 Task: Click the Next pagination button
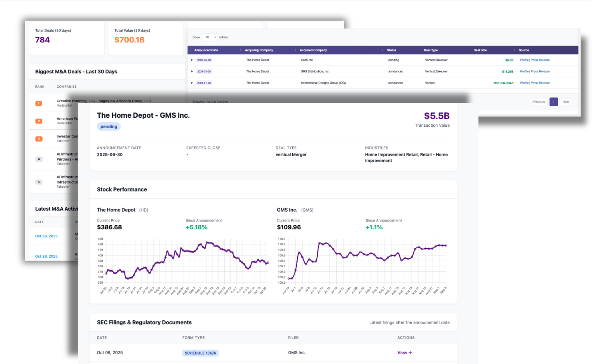click(566, 101)
